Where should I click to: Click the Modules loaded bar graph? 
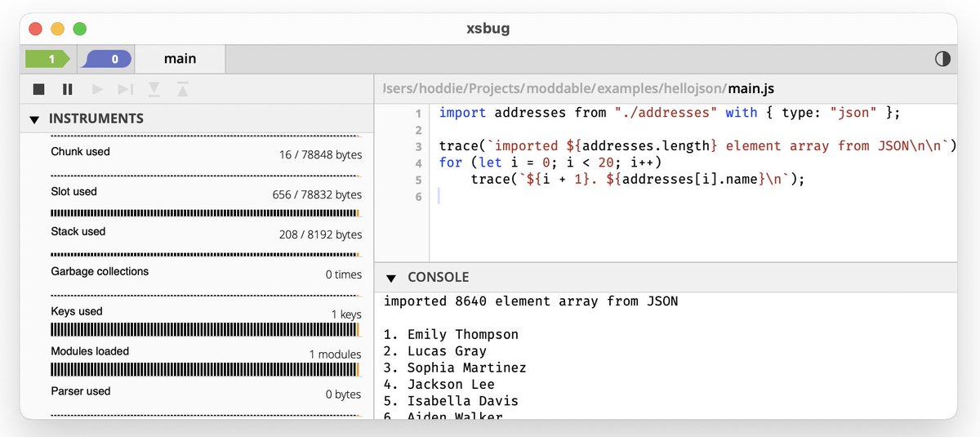point(206,369)
